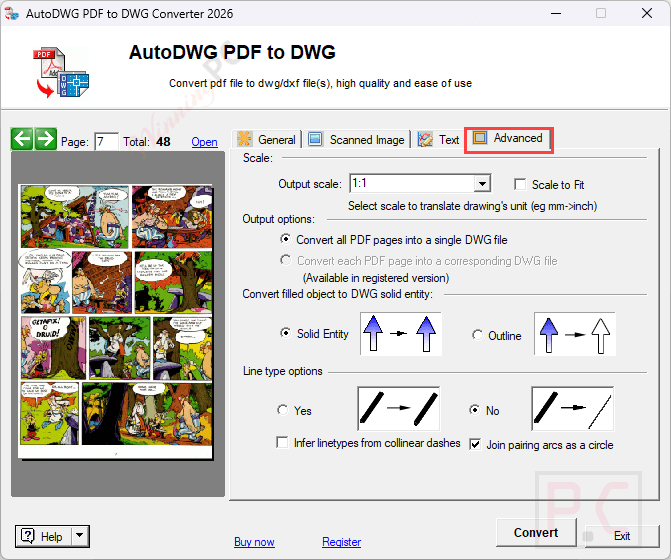Open the General tab
Screen dimensions: 671x560
267,139
